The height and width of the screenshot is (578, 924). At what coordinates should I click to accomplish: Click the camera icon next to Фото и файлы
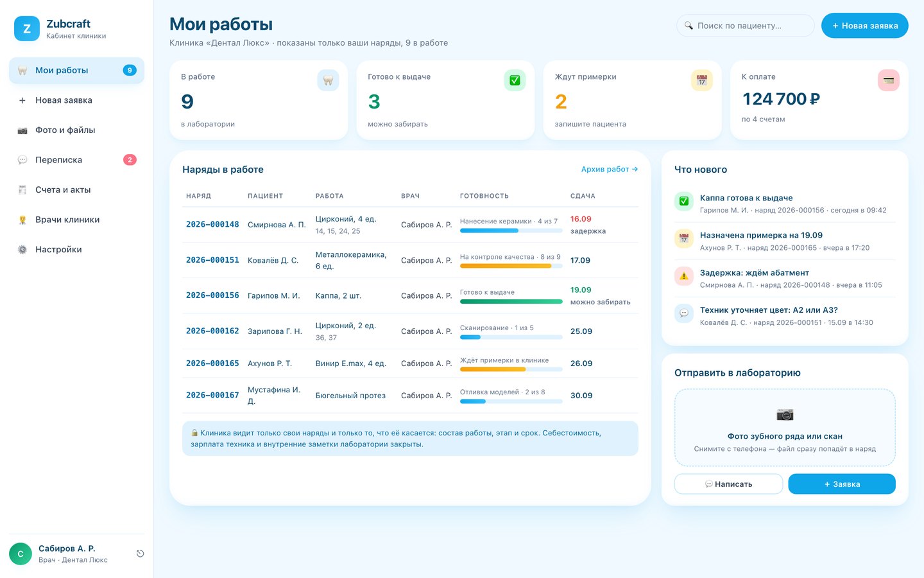tap(22, 130)
